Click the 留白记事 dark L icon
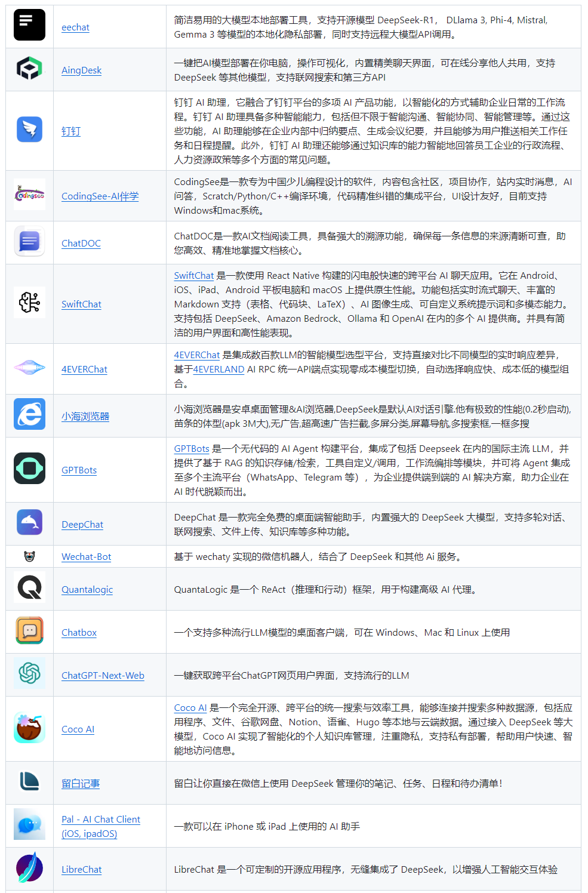Screen dimensions: 588x893 point(29,781)
